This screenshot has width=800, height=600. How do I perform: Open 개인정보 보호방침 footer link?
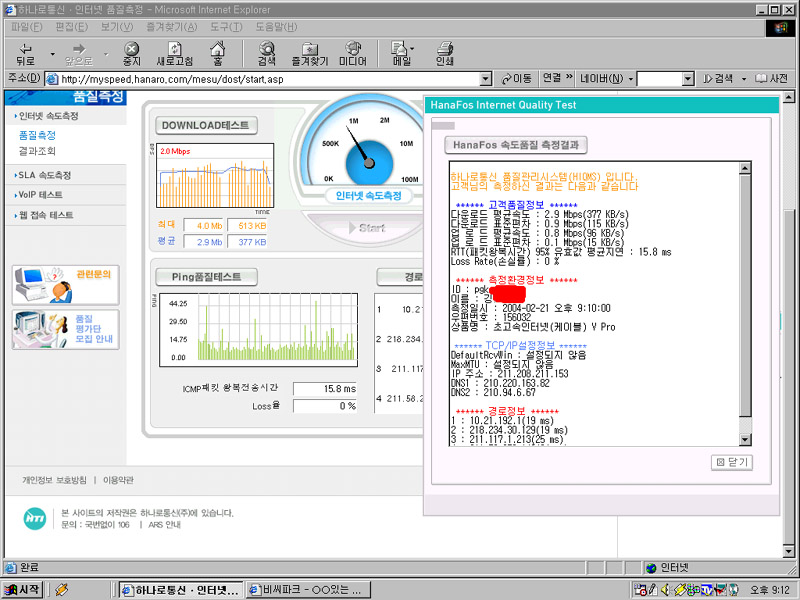54,480
